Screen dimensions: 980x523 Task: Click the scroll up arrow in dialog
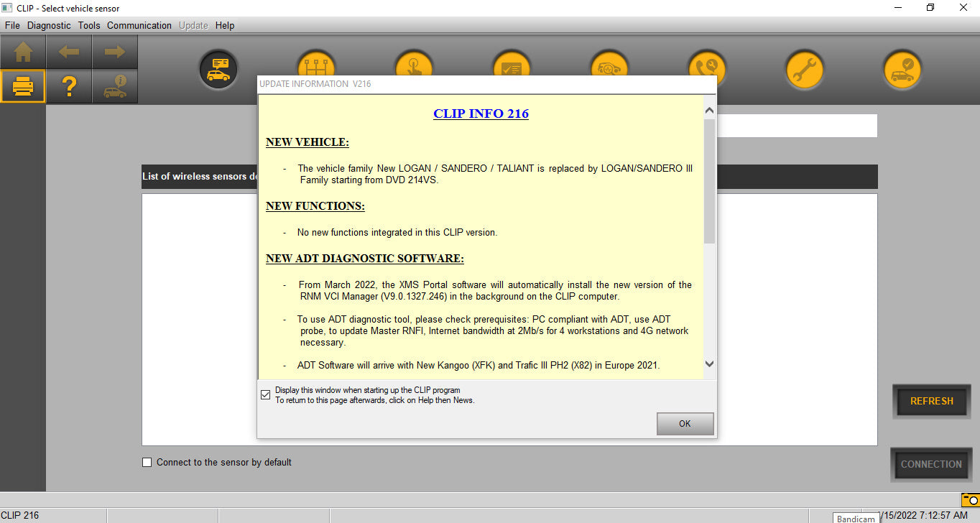click(x=709, y=111)
